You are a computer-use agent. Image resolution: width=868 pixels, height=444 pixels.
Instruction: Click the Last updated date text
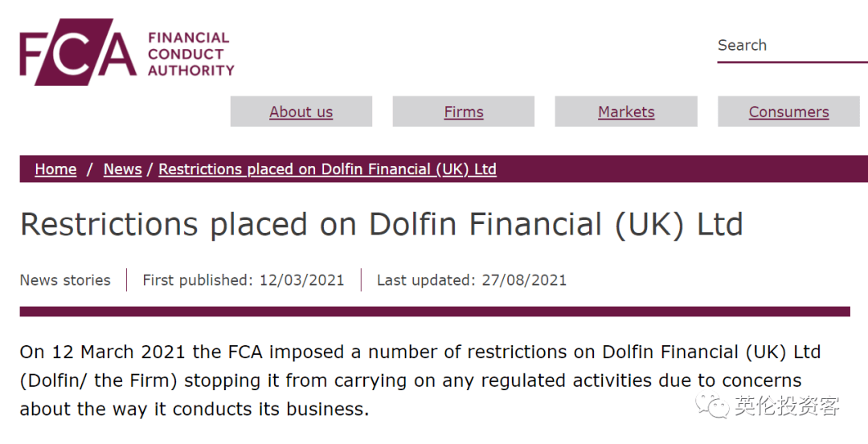coord(472,280)
